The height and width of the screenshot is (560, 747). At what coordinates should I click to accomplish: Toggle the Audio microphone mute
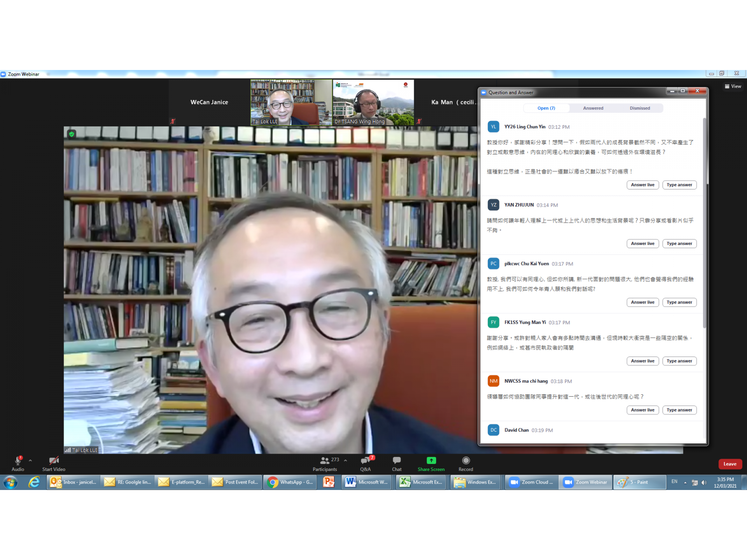18,461
